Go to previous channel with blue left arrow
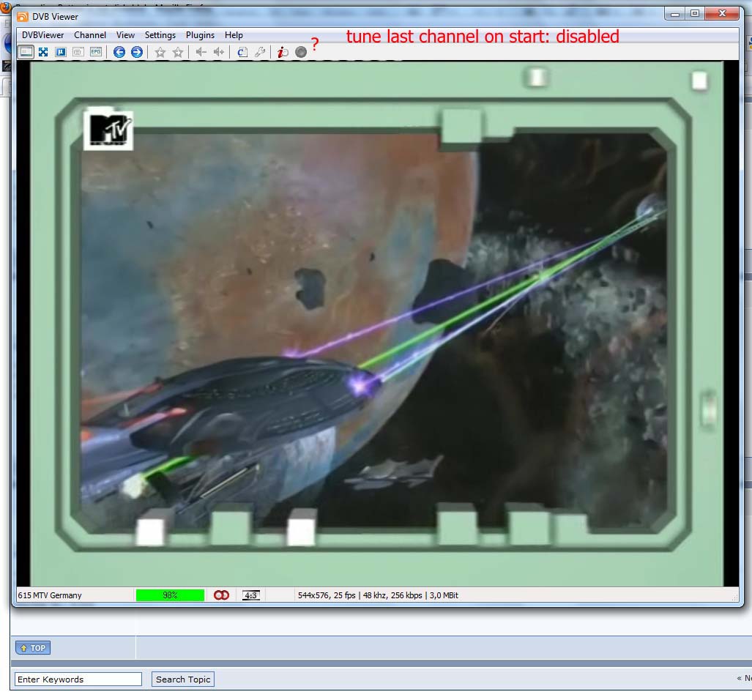 [119, 52]
